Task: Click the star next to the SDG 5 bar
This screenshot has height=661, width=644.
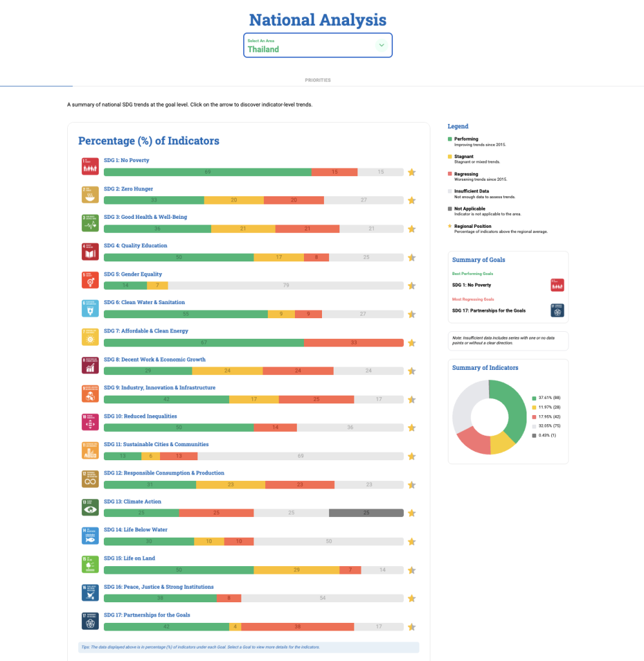Action: [412, 286]
